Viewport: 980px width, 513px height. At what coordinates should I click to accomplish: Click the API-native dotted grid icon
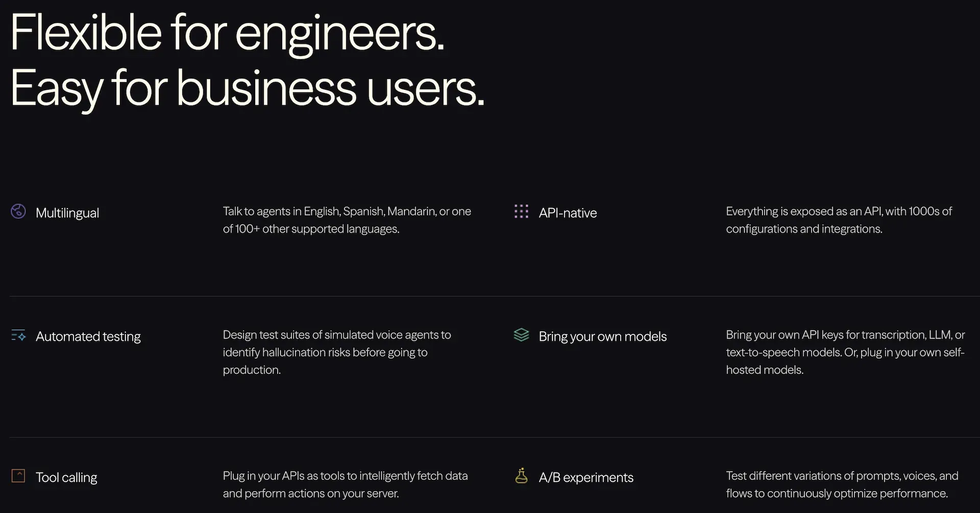click(521, 211)
